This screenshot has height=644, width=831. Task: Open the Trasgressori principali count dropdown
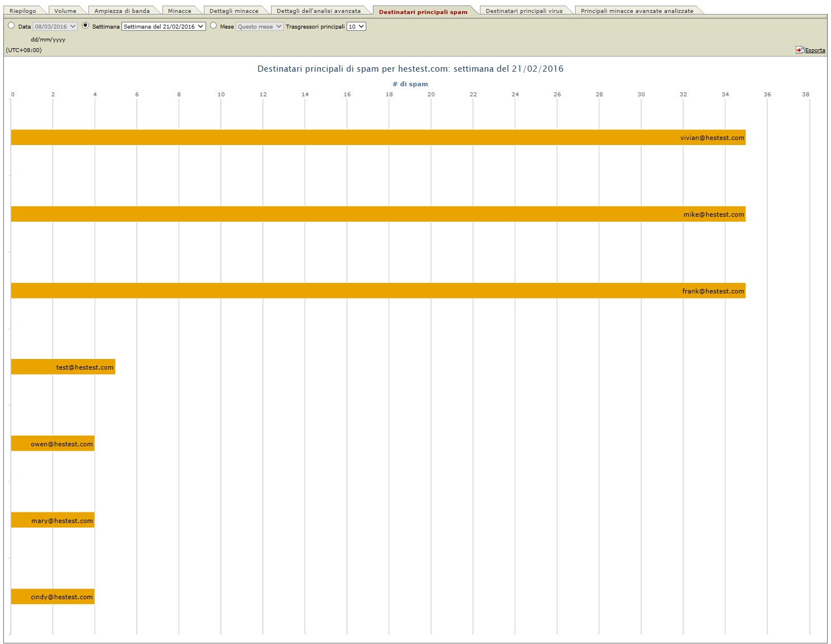[x=356, y=26]
